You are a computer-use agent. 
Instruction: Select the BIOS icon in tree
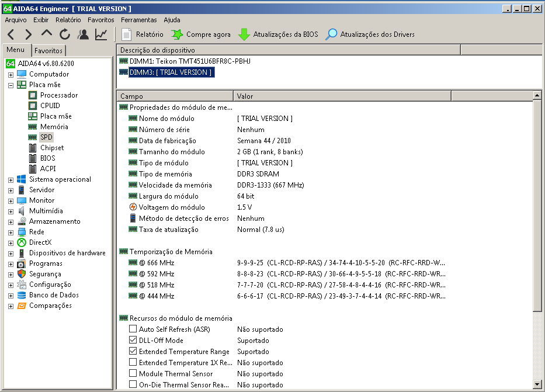click(x=33, y=158)
